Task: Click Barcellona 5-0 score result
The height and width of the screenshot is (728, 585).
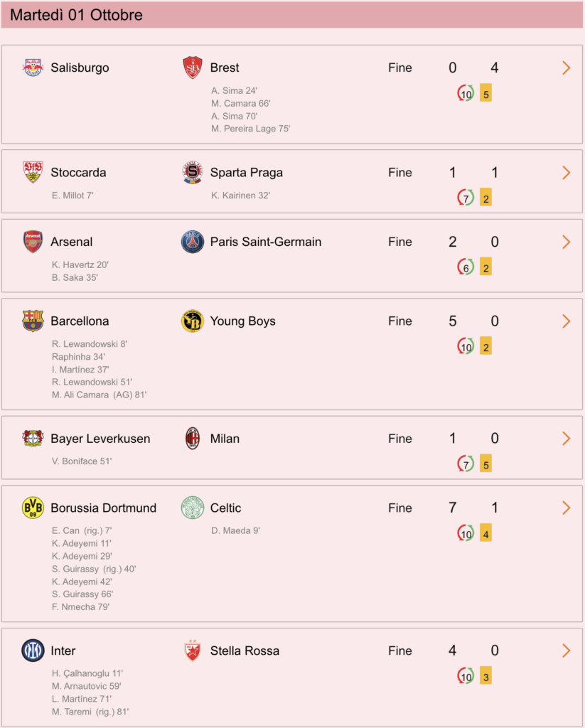Action: click(473, 321)
